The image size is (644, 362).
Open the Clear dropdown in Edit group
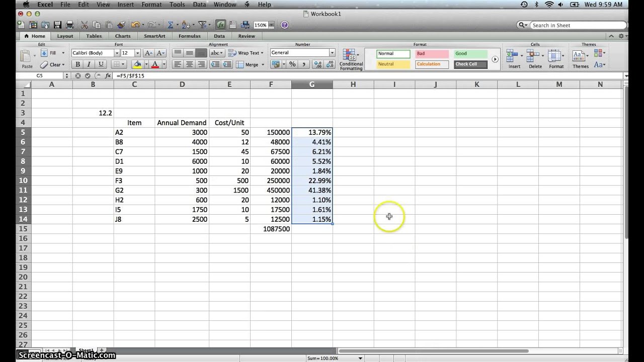[63, 64]
